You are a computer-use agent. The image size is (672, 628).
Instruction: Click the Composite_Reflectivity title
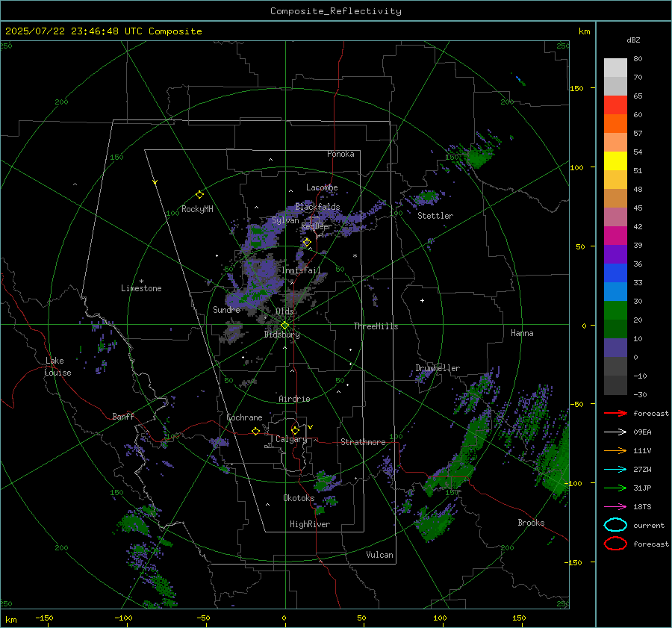tap(335, 11)
